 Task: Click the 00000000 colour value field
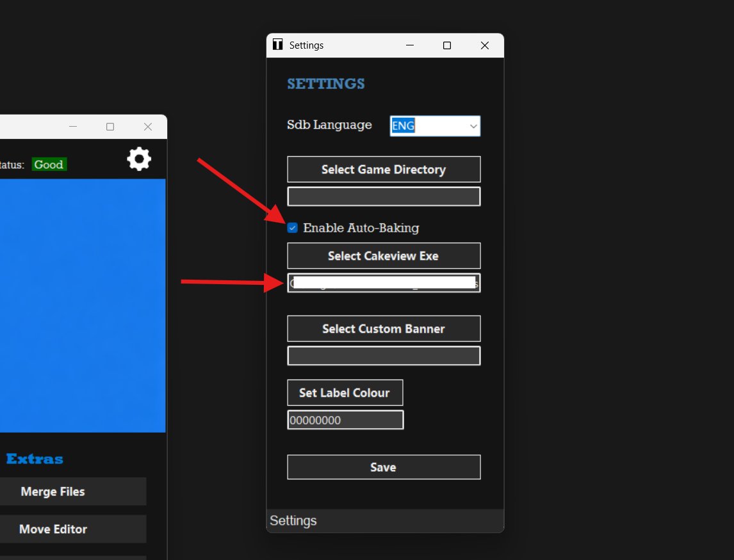(x=345, y=419)
